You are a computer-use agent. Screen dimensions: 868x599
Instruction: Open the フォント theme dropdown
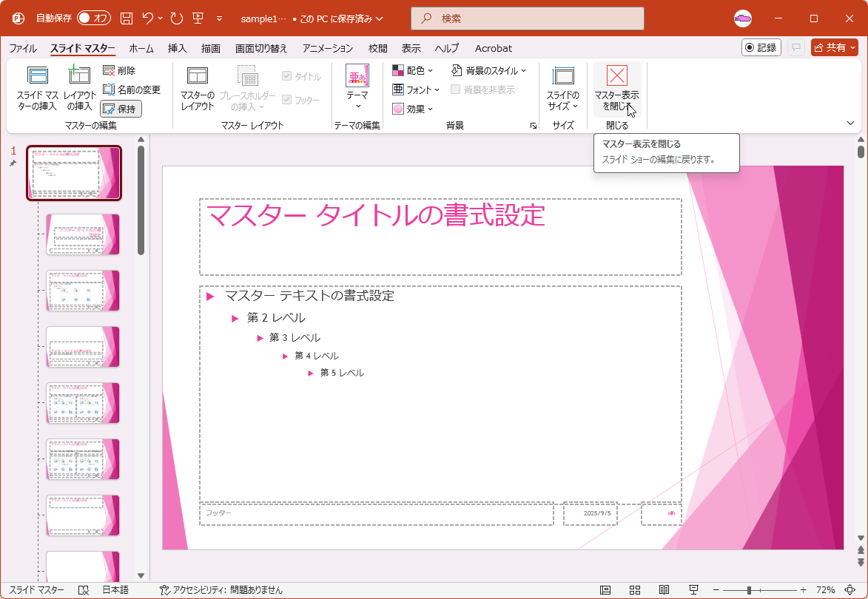(413, 89)
